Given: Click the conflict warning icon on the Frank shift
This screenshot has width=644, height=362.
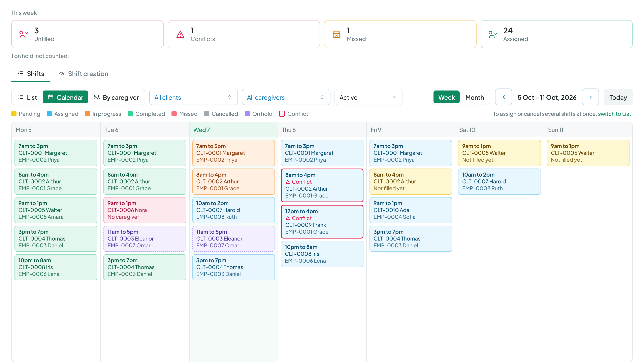Looking at the screenshot, I should [x=288, y=218].
